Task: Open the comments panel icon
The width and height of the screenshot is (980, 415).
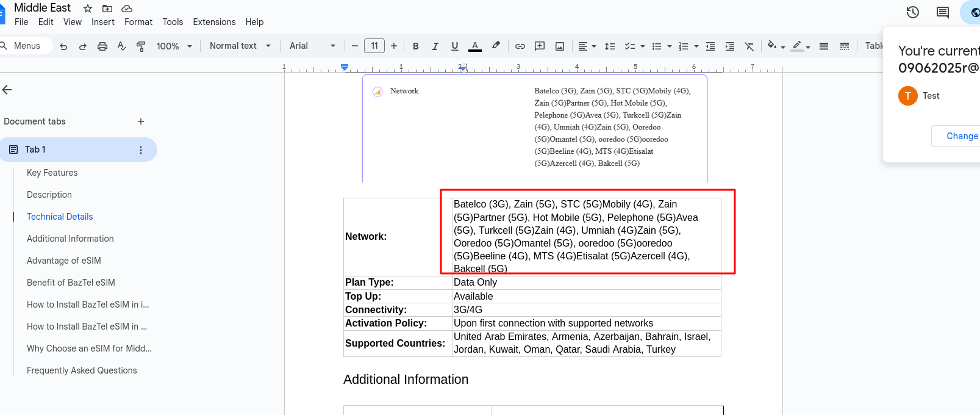Action: tap(943, 12)
